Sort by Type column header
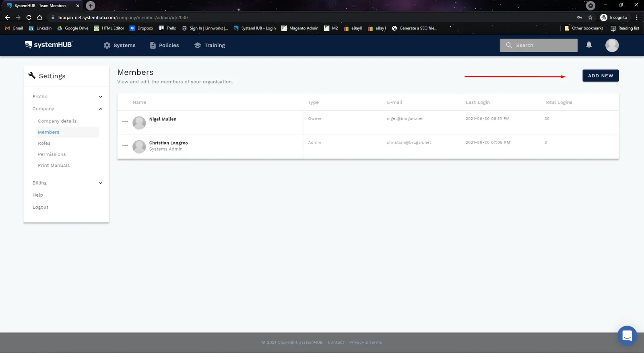Viewport: 644px width, 353px height. coord(313,102)
